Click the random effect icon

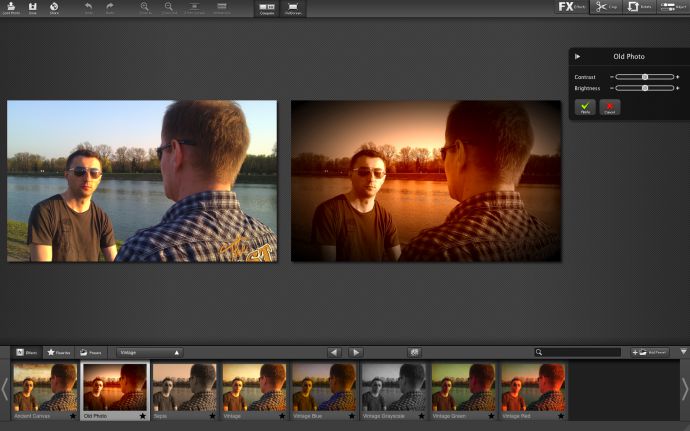[414, 352]
